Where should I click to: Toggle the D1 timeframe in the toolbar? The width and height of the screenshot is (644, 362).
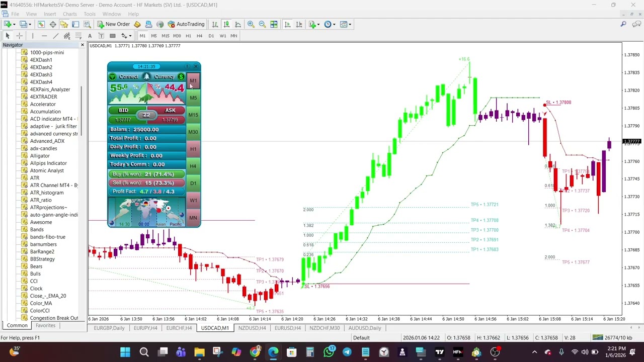point(211,36)
